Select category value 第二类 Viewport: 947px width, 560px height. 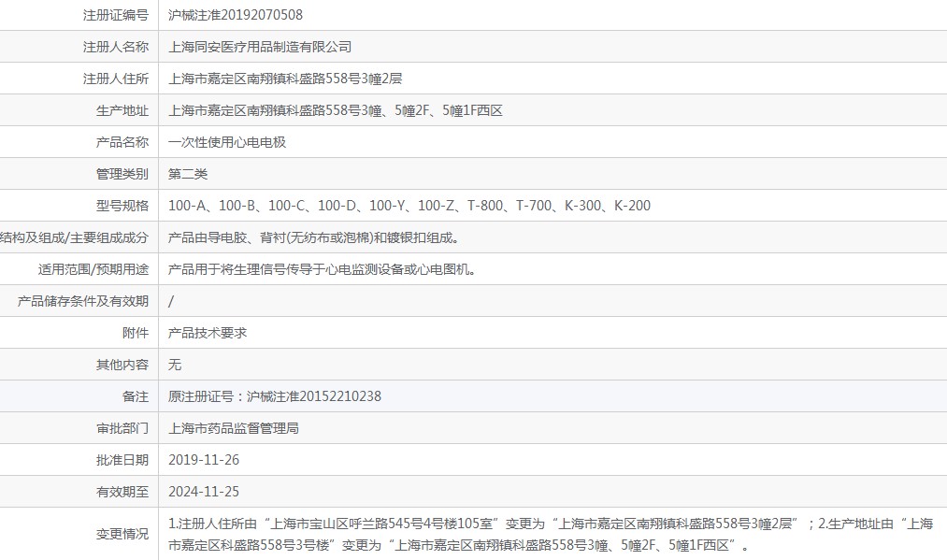[x=188, y=174]
